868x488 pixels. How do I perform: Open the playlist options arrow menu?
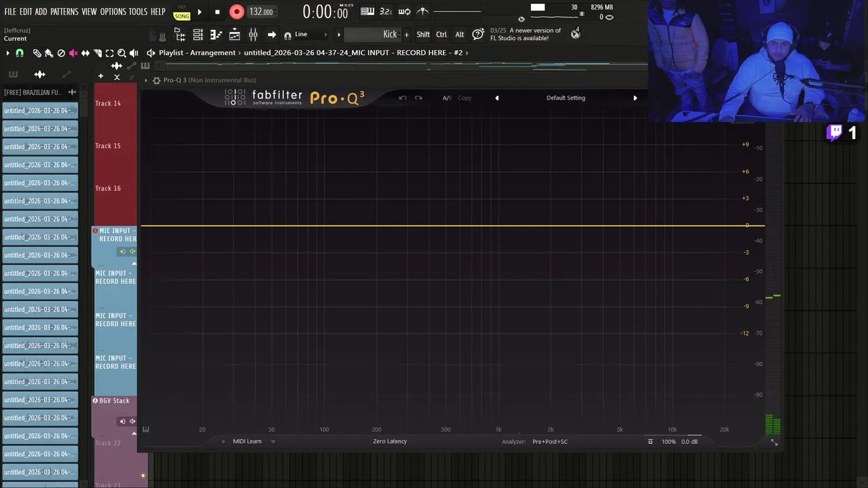click(7, 53)
